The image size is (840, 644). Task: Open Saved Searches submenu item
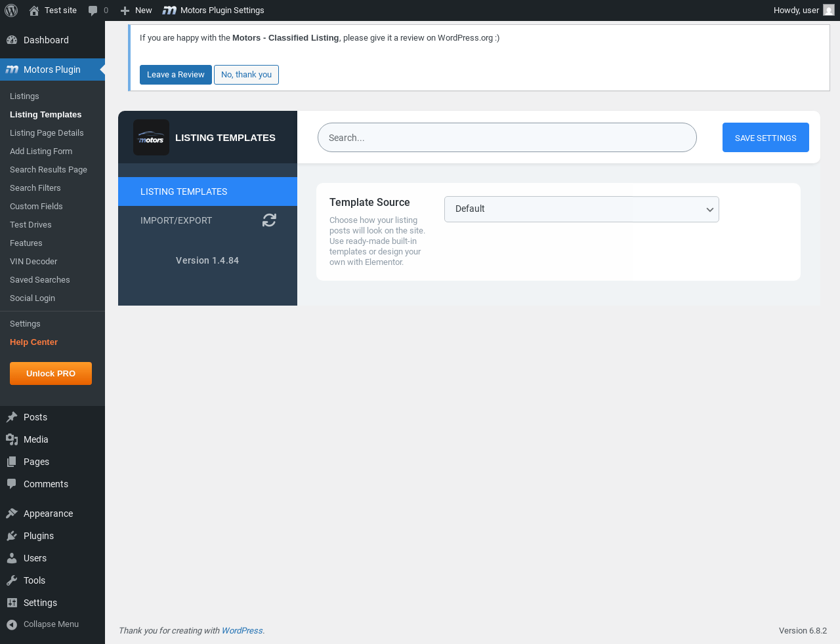tap(40, 280)
